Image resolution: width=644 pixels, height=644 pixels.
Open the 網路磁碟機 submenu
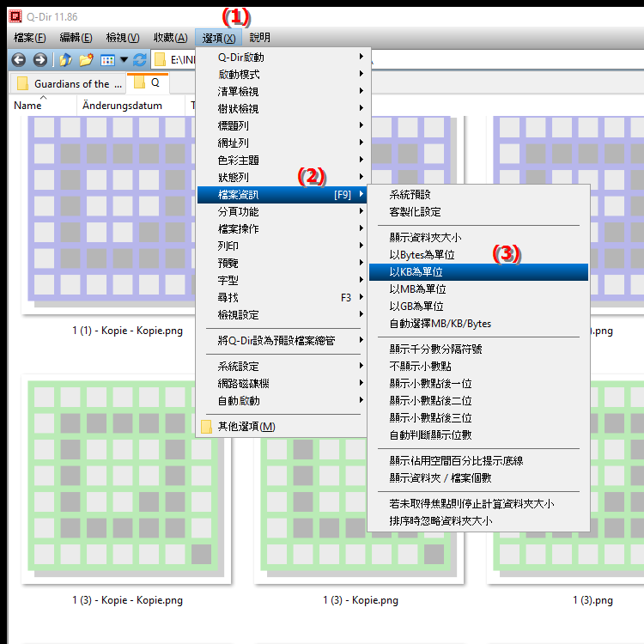tap(283, 384)
